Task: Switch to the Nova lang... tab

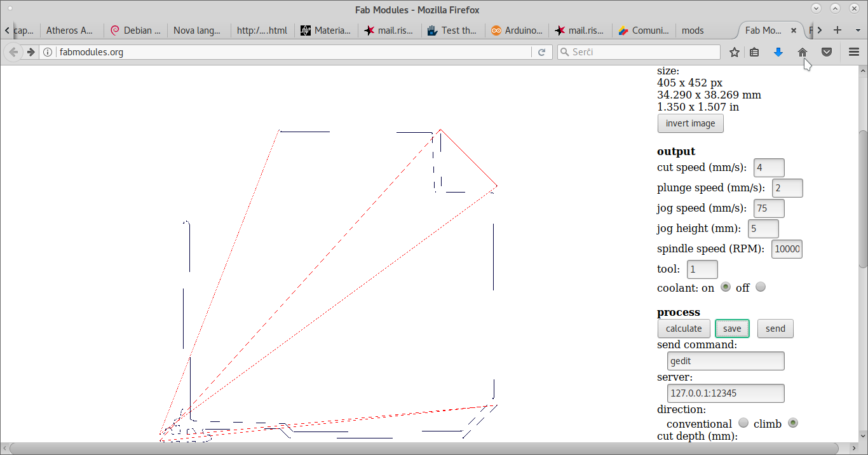Action: pos(199,30)
